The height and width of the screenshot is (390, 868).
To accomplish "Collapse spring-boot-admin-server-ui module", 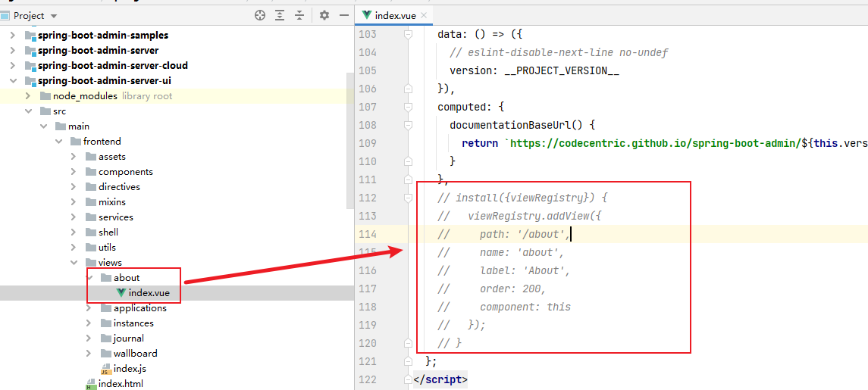I will [x=13, y=81].
